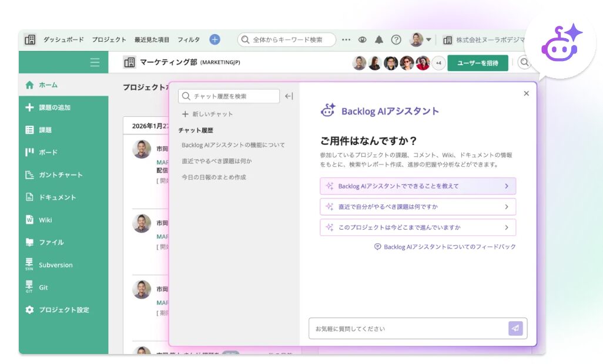Open 最近見た項目 menu
Image resolution: width=603 pixels, height=364 pixels.
(152, 39)
